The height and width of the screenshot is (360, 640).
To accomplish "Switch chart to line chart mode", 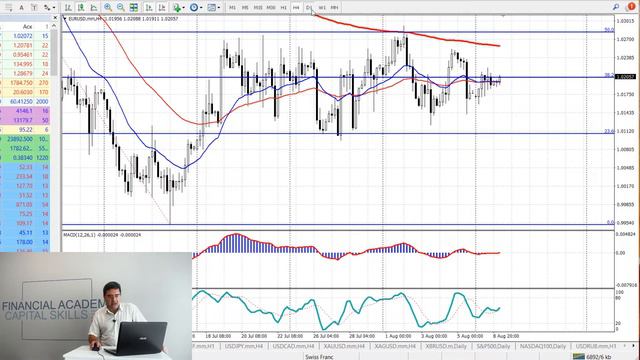I will (94, 7).
